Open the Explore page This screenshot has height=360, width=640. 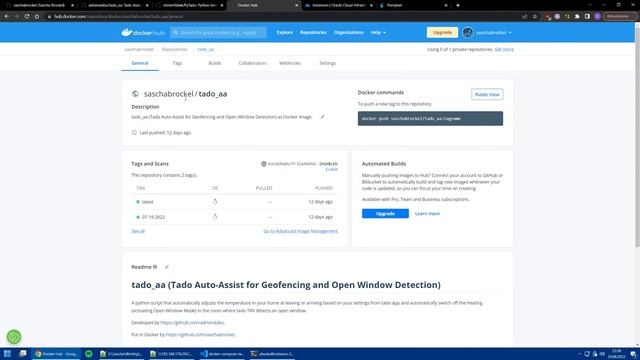pyautogui.click(x=284, y=32)
